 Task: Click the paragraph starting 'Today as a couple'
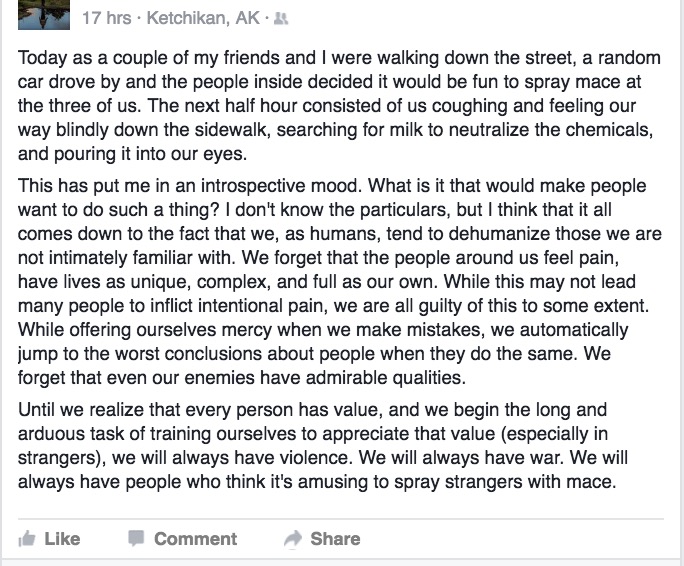[339, 106]
